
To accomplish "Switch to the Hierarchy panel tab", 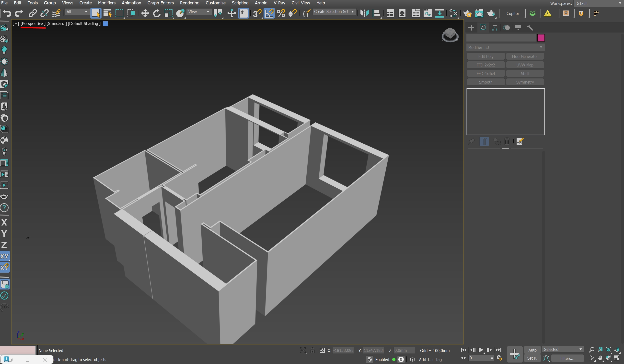I will click(495, 27).
